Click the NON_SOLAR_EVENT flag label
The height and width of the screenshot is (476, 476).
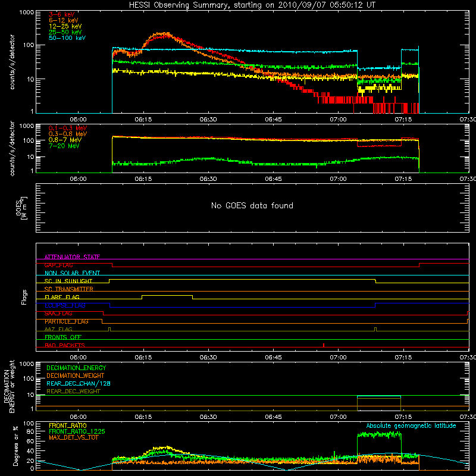(72, 273)
